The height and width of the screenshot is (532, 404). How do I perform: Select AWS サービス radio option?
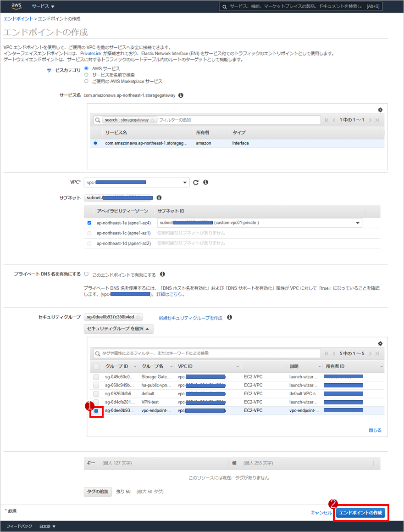pos(86,68)
